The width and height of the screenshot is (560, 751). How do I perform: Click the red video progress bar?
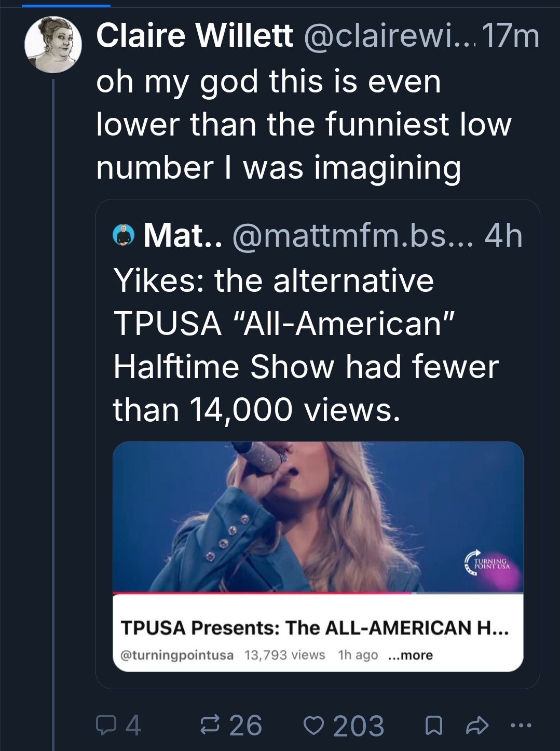coord(262,593)
